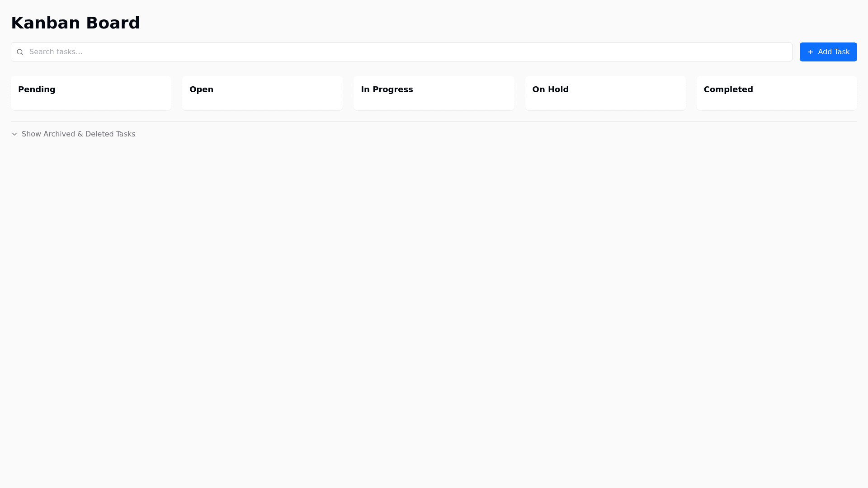Screen dimensions: 868x488
Task: Select the On Hold column heading
Action: 550,89
